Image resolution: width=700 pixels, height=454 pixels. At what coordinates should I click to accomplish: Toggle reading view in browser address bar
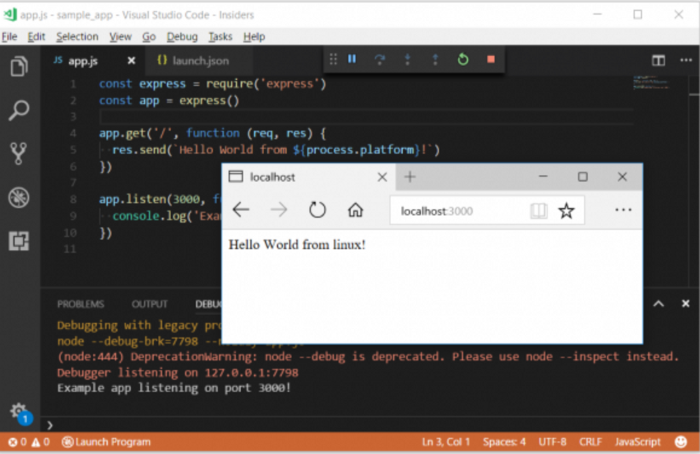coord(538,211)
